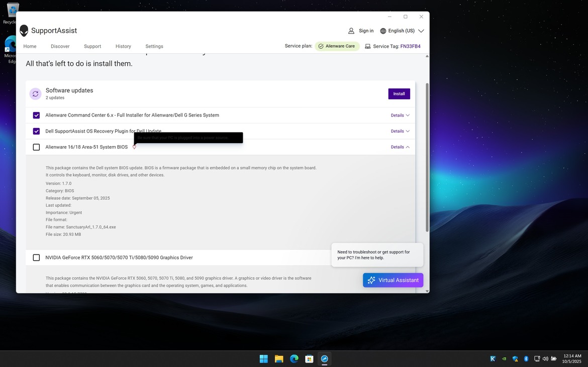This screenshot has height=367, width=588.
Task: Open the English (US) language dropdown
Action: tap(421, 31)
